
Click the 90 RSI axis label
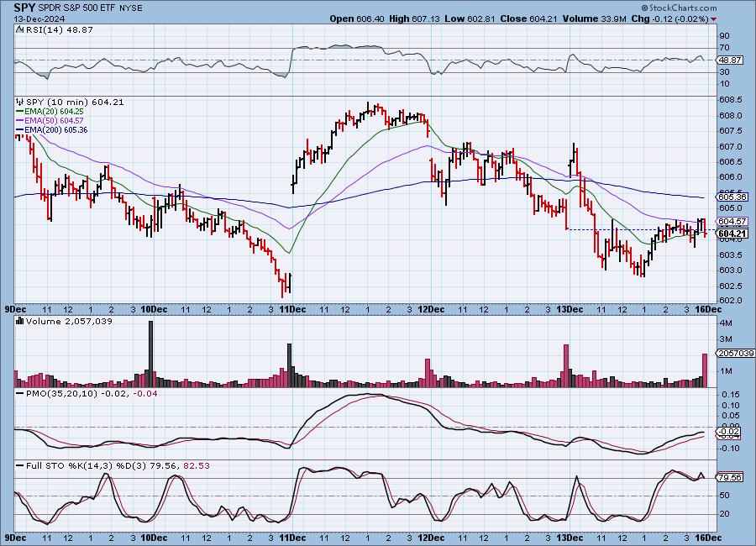pyautogui.click(x=724, y=35)
